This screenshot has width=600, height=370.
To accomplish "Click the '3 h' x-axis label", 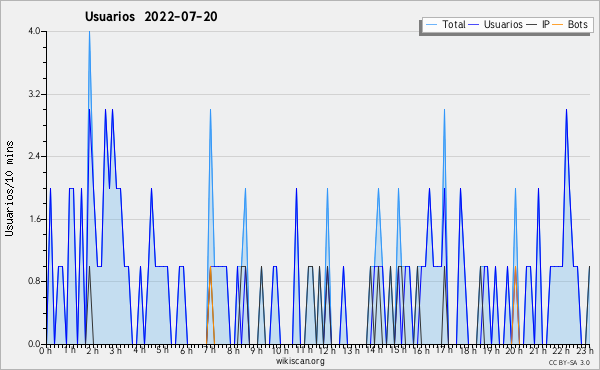I will pyautogui.click(x=116, y=350).
